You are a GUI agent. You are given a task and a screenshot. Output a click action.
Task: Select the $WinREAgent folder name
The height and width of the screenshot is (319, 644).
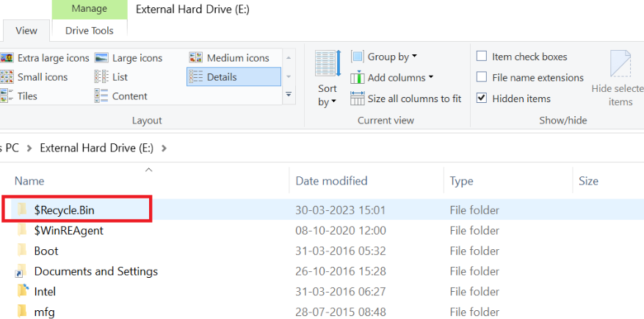(68, 231)
